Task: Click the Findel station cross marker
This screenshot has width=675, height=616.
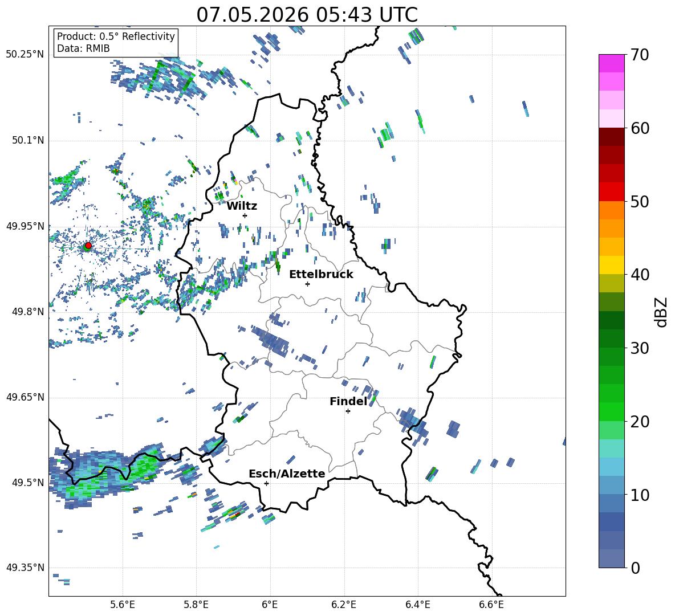Action: [348, 411]
